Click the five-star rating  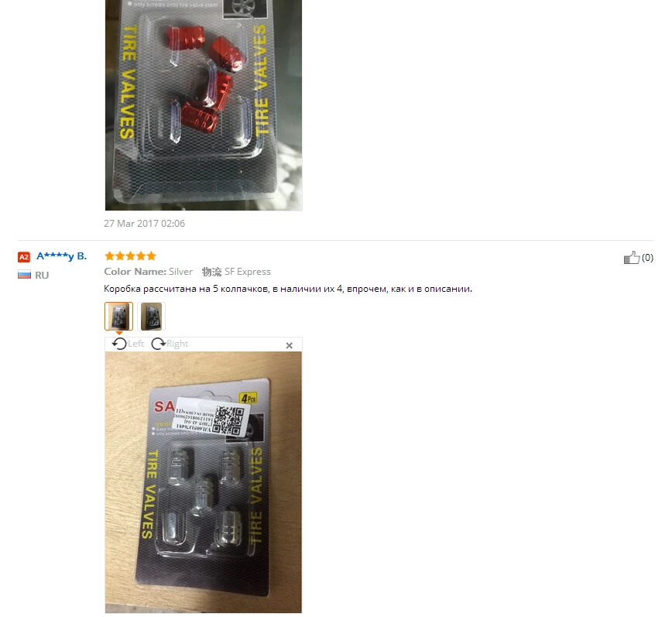(130, 256)
